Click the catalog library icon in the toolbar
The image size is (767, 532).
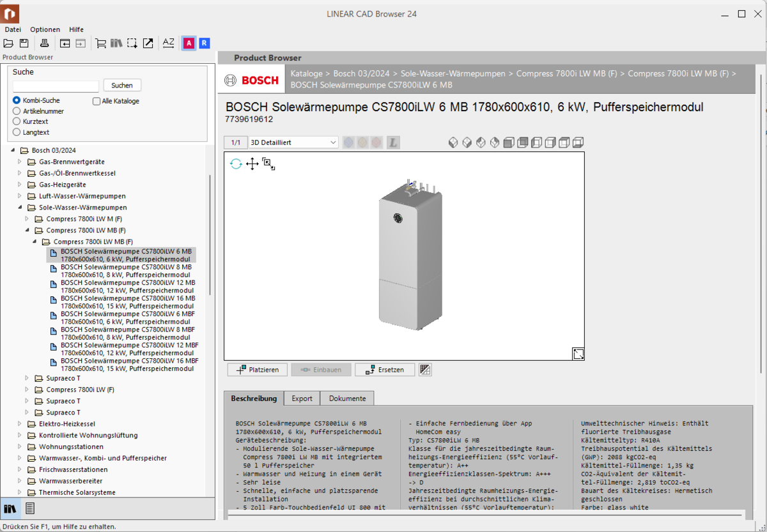tap(117, 43)
